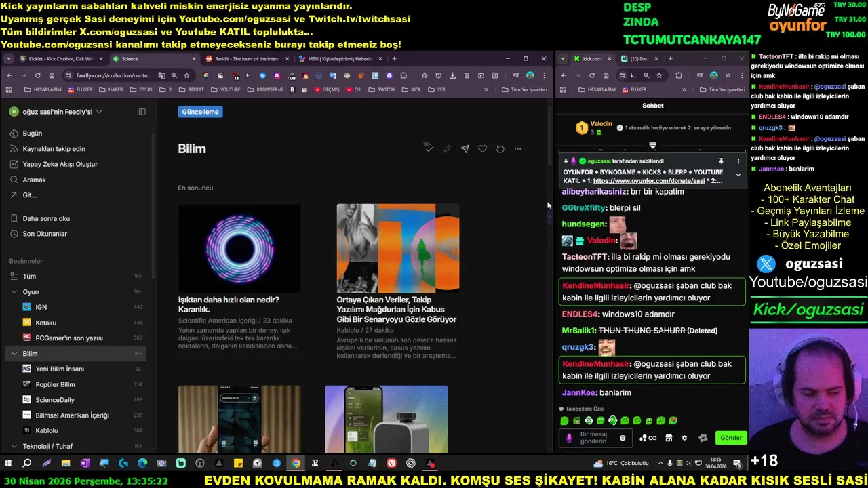Screen dimensions: 868x488
Task: Open the glowing ring article thumbnail
Action: [x=239, y=248]
